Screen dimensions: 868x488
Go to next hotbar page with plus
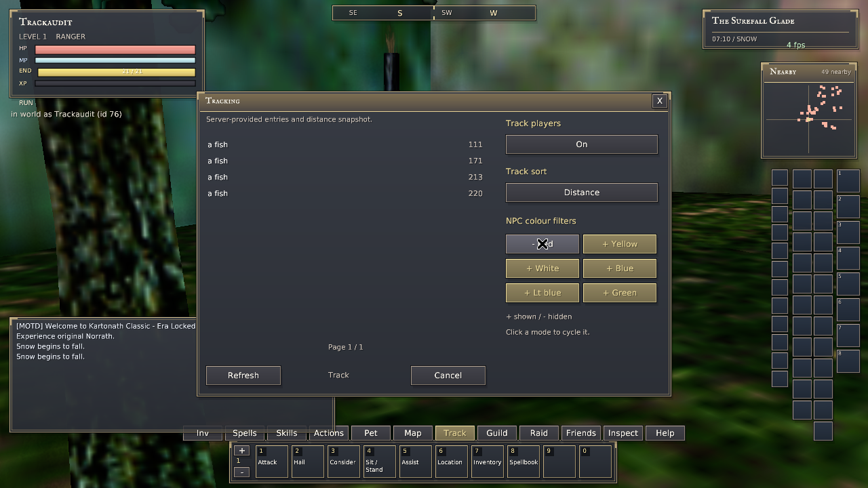pyautogui.click(x=241, y=451)
